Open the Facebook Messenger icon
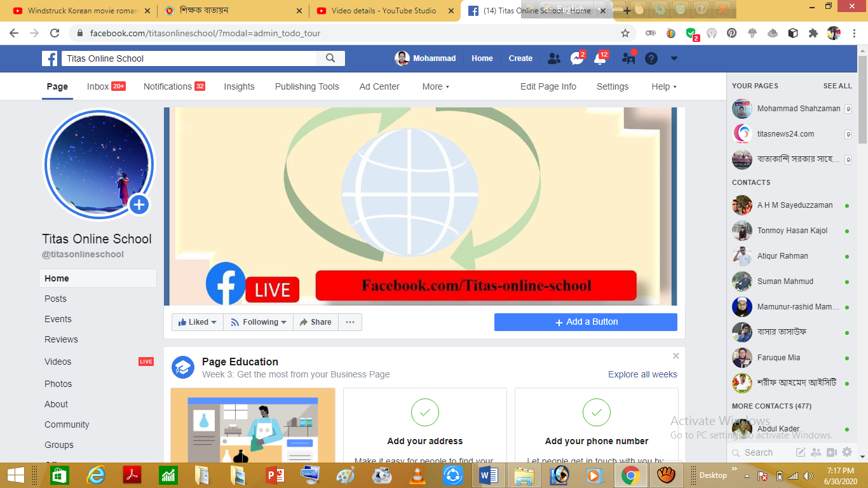This screenshot has height=488, width=868. 577,58
